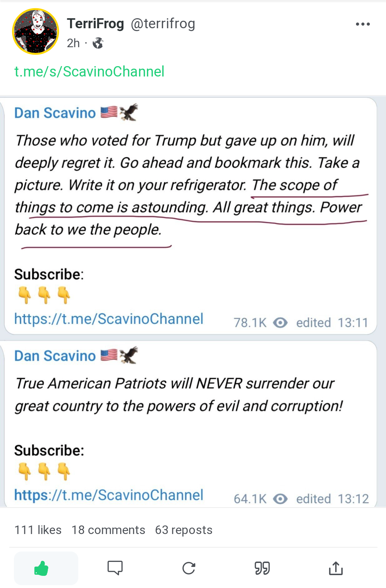The height and width of the screenshot is (588, 386).
Task: View the 111 likes list
Action: (38, 530)
